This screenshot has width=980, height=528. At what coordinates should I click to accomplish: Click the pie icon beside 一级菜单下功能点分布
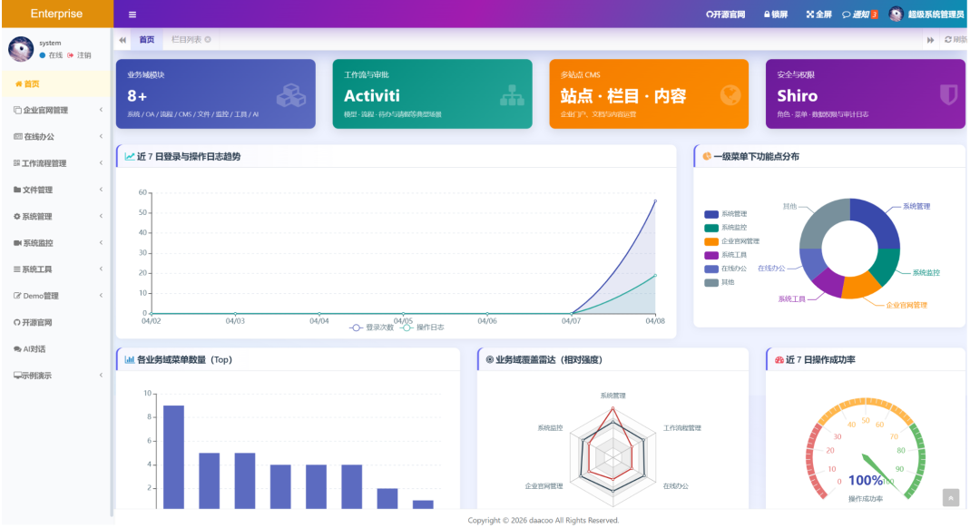(707, 156)
